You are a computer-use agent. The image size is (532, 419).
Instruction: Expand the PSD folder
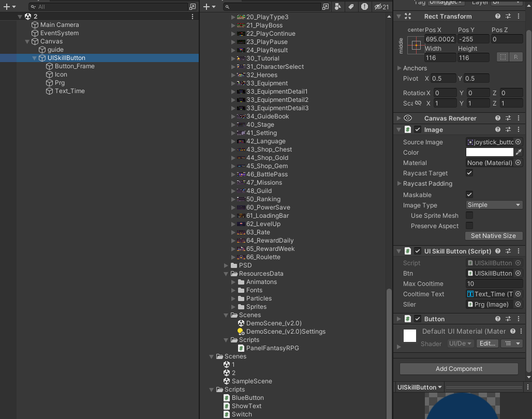coord(226,265)
